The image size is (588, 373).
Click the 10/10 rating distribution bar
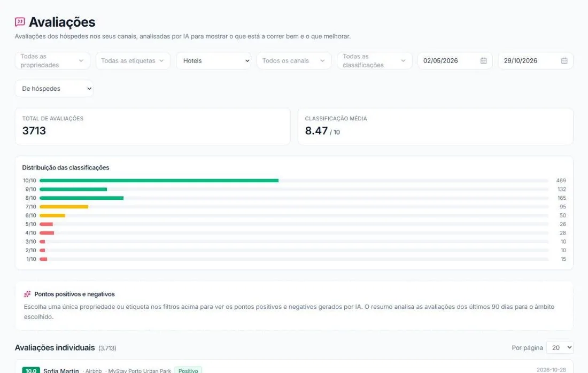click(x=159, y=181)
